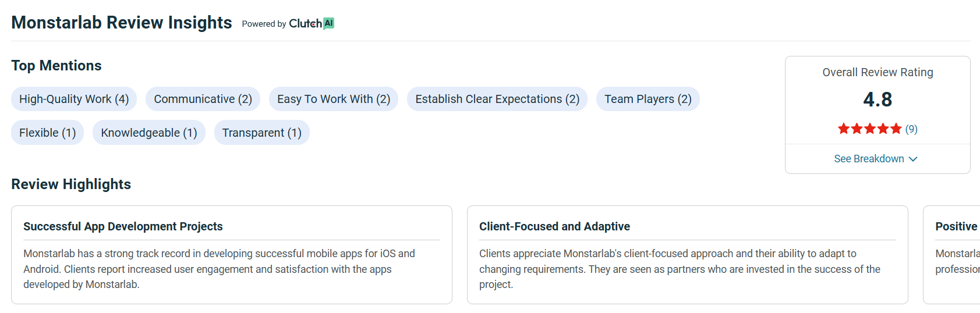The width and height of the screenshot is (980, 313).
Task: Click the Powered by text
Action: pyautogui.click(x=264, y=24)
